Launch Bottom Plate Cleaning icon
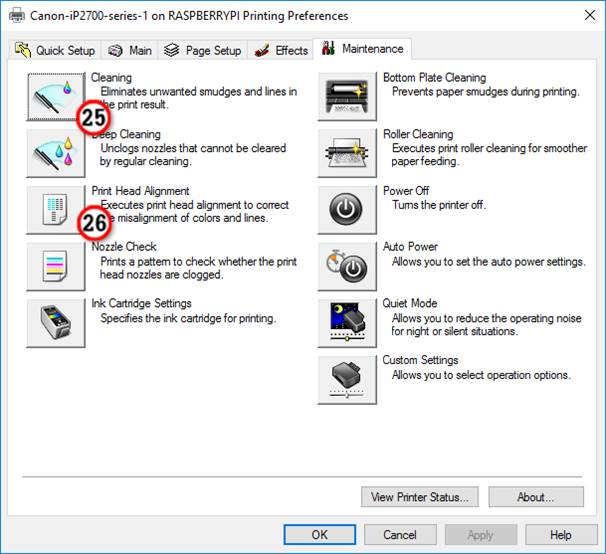This screenshot has height=554, width=606. pos(347,97)
